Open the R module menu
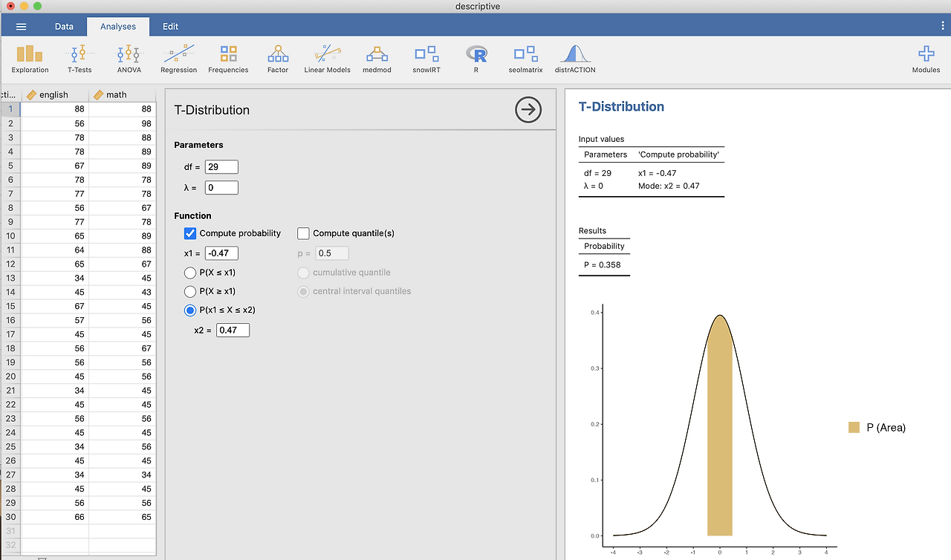 (x=476, y=59)
